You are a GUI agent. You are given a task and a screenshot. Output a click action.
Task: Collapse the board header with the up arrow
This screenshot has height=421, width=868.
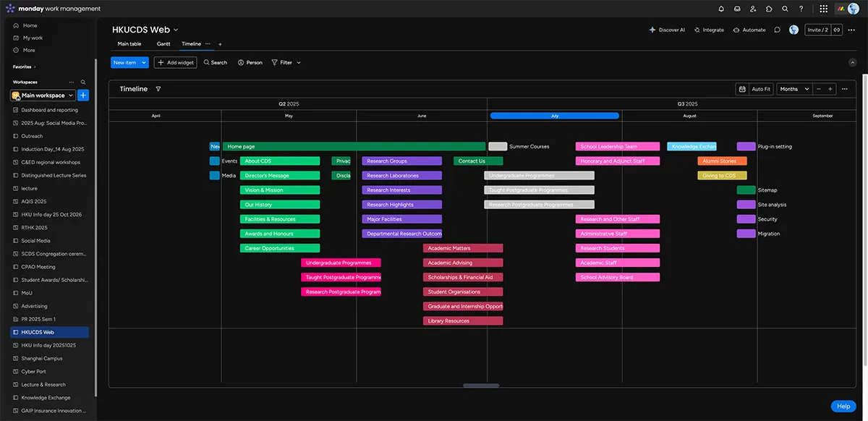click(852, 63)
